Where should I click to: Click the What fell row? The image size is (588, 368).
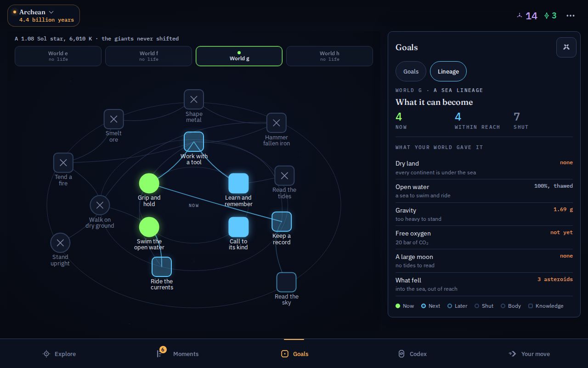(484, 284)
